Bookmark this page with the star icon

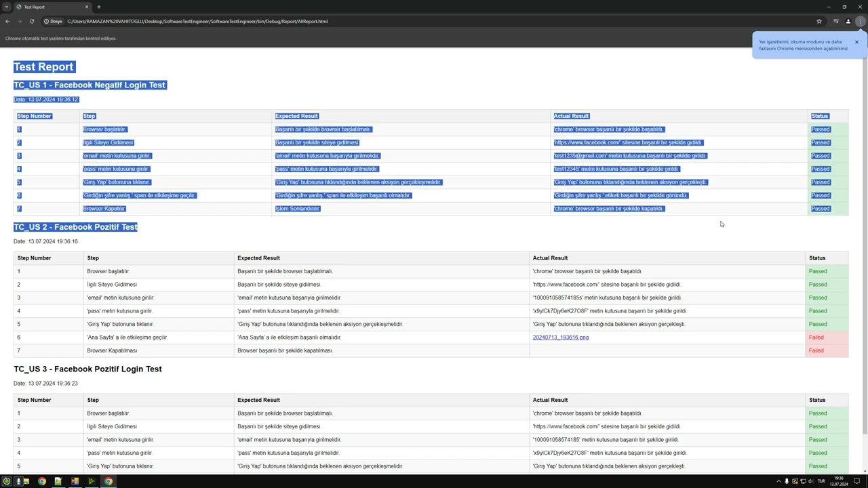[819, 21]
